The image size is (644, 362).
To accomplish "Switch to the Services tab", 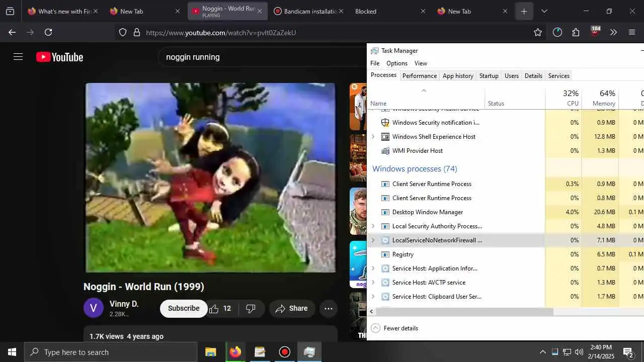I will (559, 76).
